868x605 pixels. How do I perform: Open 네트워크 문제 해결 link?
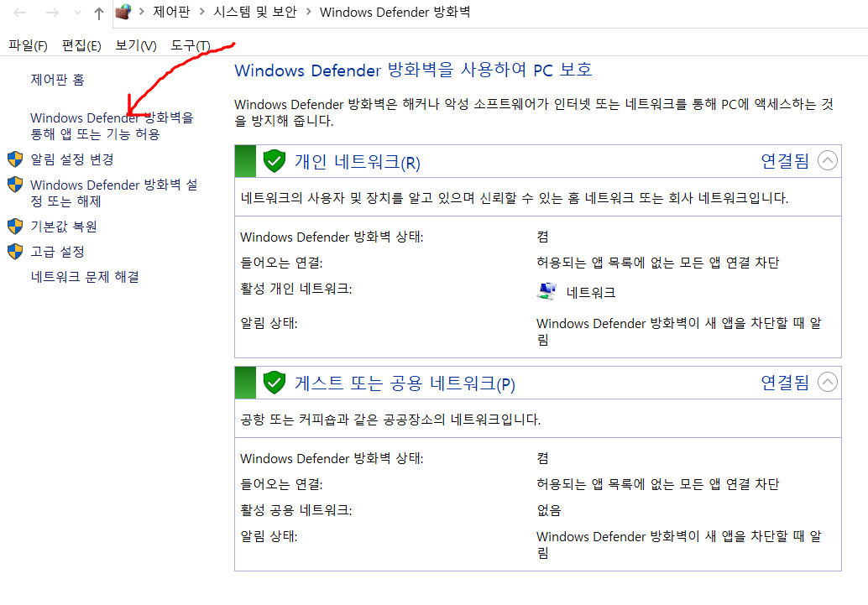point(85,277)
